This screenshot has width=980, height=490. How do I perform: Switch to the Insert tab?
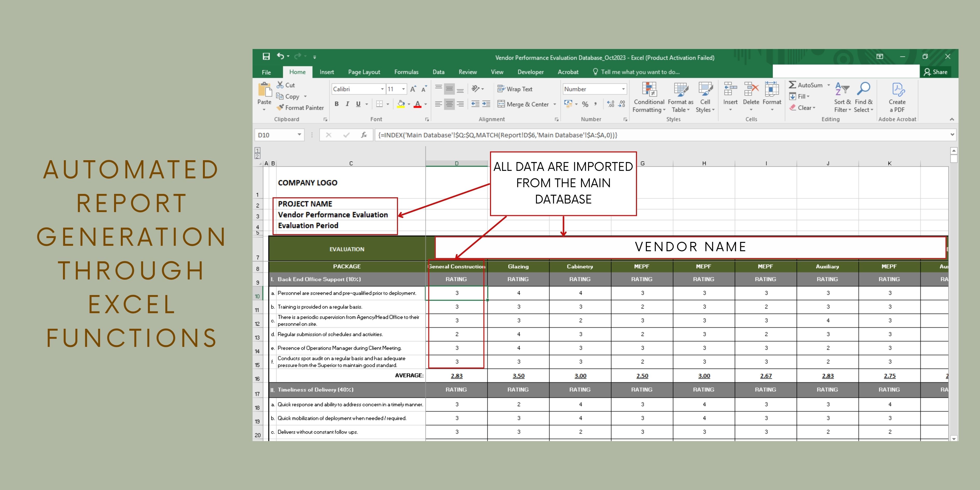coord(326,72)
